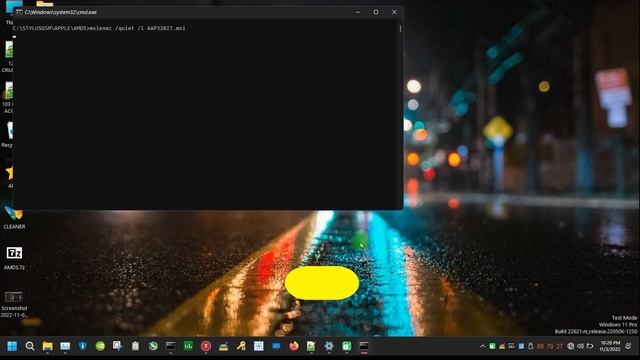Viewport: 640px width, 360px height.
Task: Click the green globe taskbar icon
Action: point(153,346)
